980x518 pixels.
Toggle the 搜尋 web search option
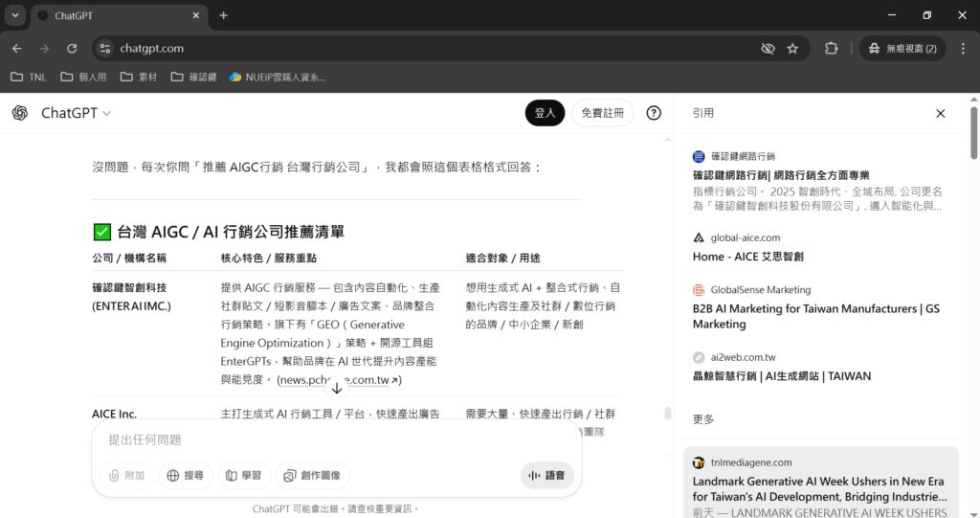(x=186, y=476)
